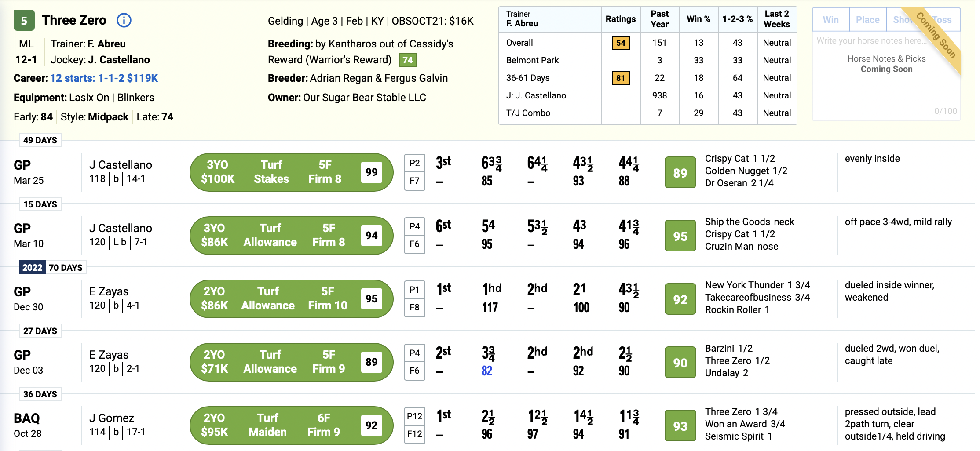The width and height of the screenshot is (980, 451).
Task: Open the 3YO $100K Turf Stakes race pill
Action: (291, 172)
